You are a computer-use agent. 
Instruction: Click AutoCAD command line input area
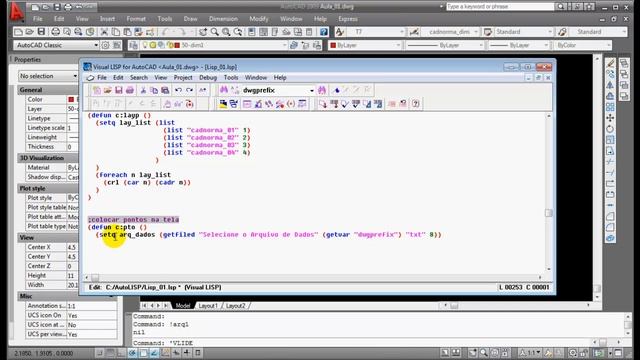[x=363, y=343]
